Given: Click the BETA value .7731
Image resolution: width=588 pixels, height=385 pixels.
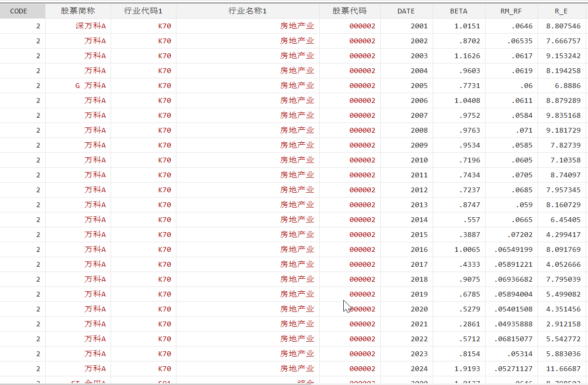Looking at the screenshot, I should click(x=459, y=86).
